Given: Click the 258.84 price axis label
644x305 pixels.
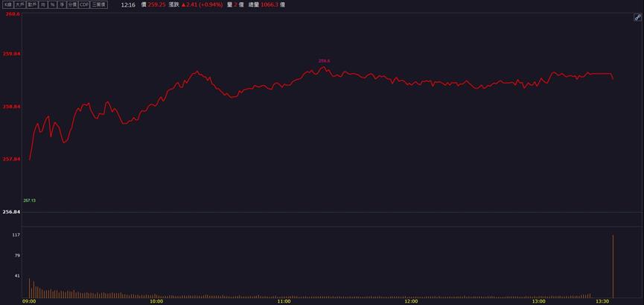Looking at the screenshot, I should tap(11, 107).
